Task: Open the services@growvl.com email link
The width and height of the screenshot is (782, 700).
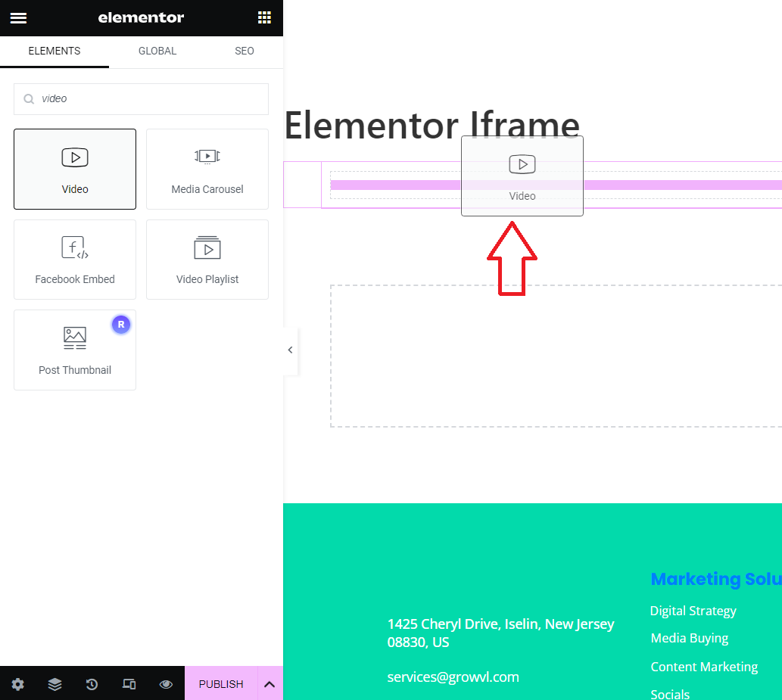Action: click(453, 677)
